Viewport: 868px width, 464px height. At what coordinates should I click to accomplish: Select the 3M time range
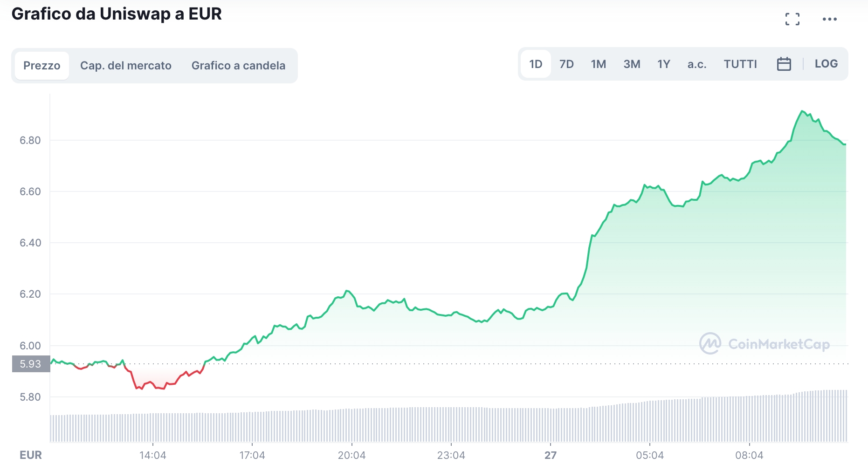[x=632, y=64]
